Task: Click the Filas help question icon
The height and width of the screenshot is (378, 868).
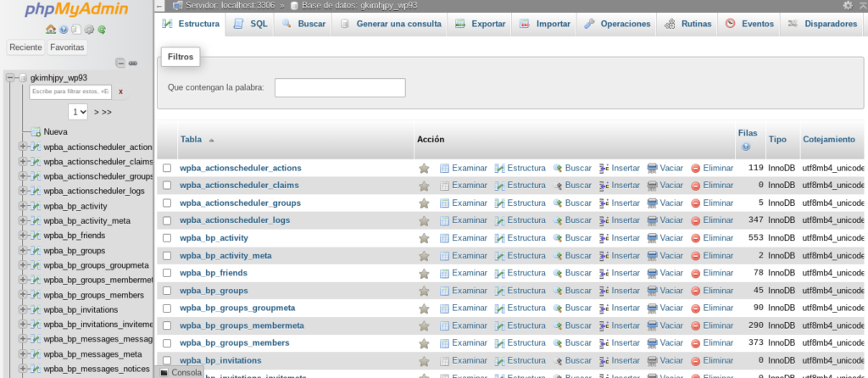Action: point(746,147)
